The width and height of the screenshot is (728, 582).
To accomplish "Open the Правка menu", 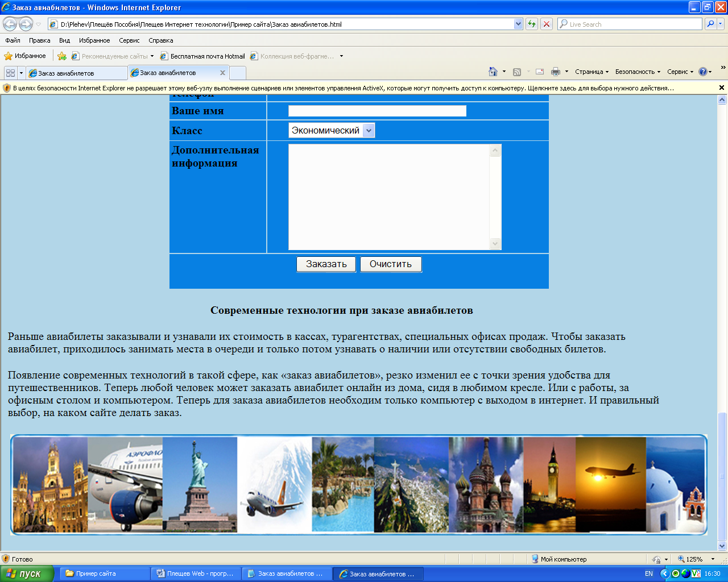I will [40, 40].
